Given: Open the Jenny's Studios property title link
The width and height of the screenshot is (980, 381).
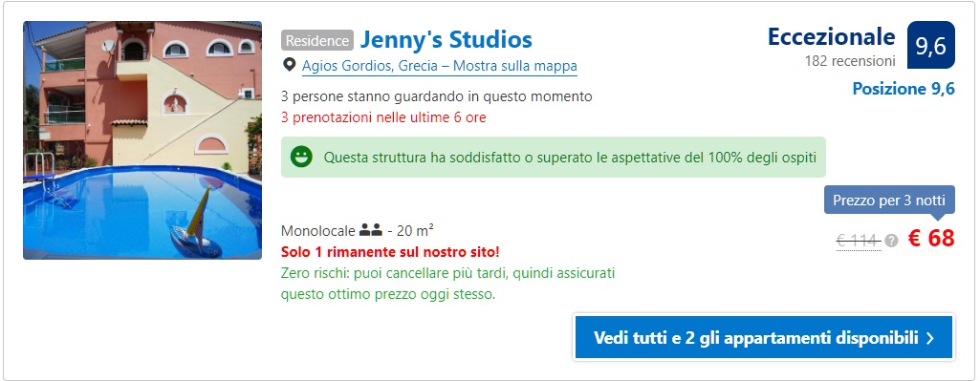Looking at the screenshot, I should pyautogui.click(x=446, y=39).
